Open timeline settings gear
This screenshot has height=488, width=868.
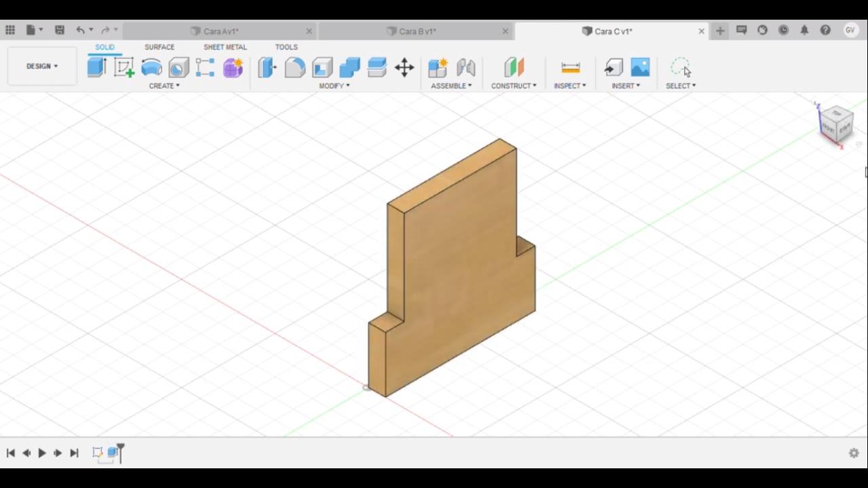[854, 453]
